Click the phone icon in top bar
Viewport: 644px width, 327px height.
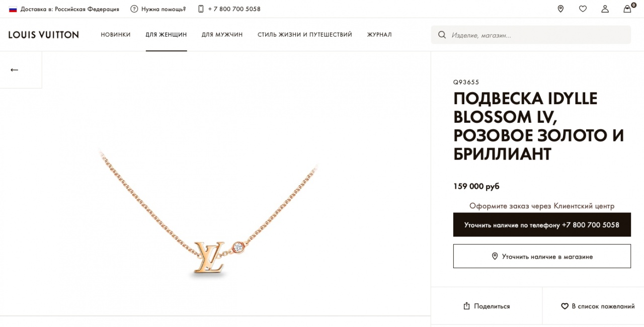point(201,9)
